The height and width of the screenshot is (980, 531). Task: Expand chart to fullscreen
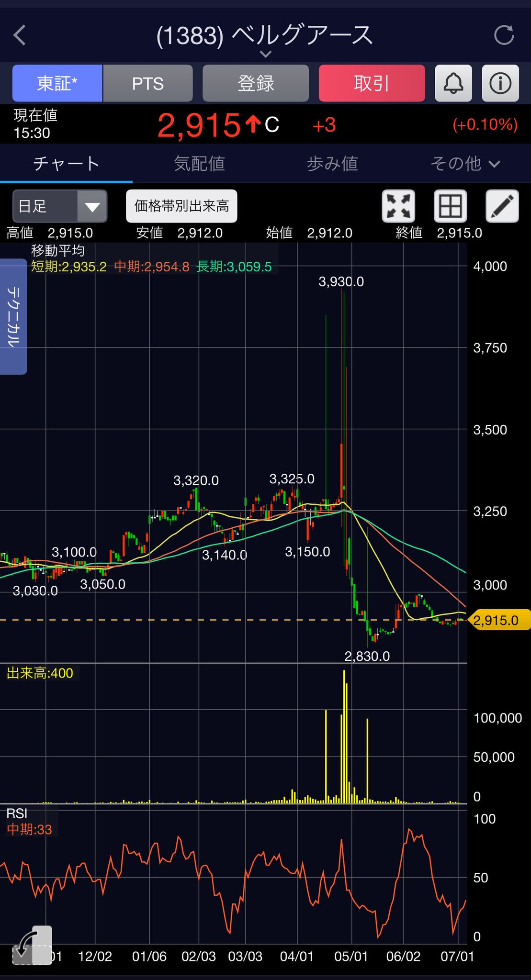(x=398, y=206)
